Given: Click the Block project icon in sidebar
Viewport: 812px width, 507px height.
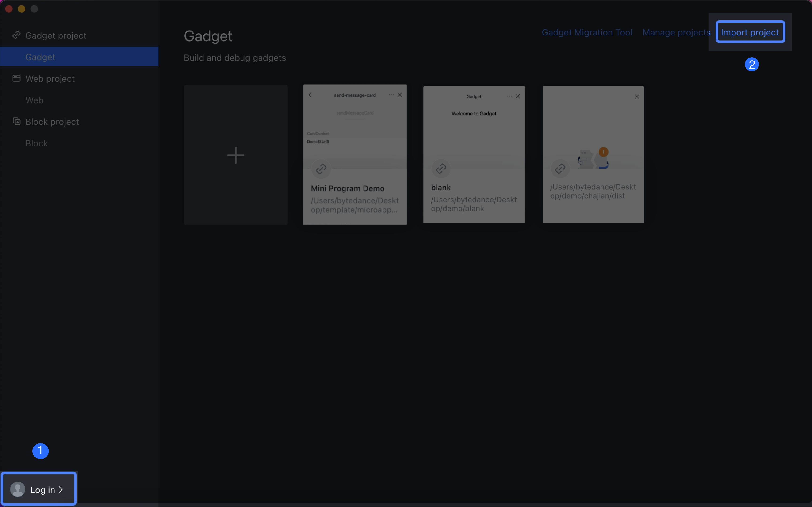Looking at the screenshot, I should click(16, 121).
